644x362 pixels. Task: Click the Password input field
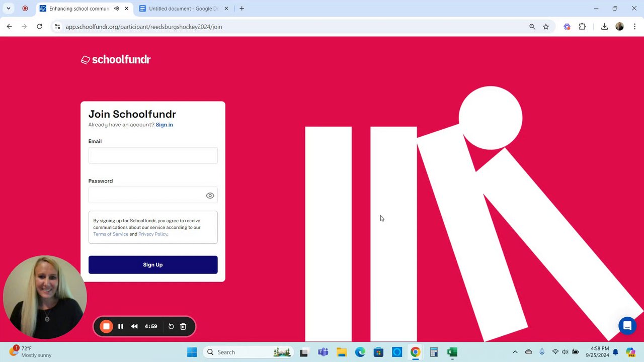click(153, 195)
